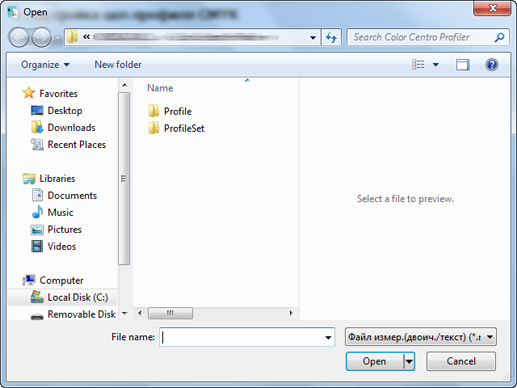
Task: Click the file list right scroll arrow
Action: point(291,313)
